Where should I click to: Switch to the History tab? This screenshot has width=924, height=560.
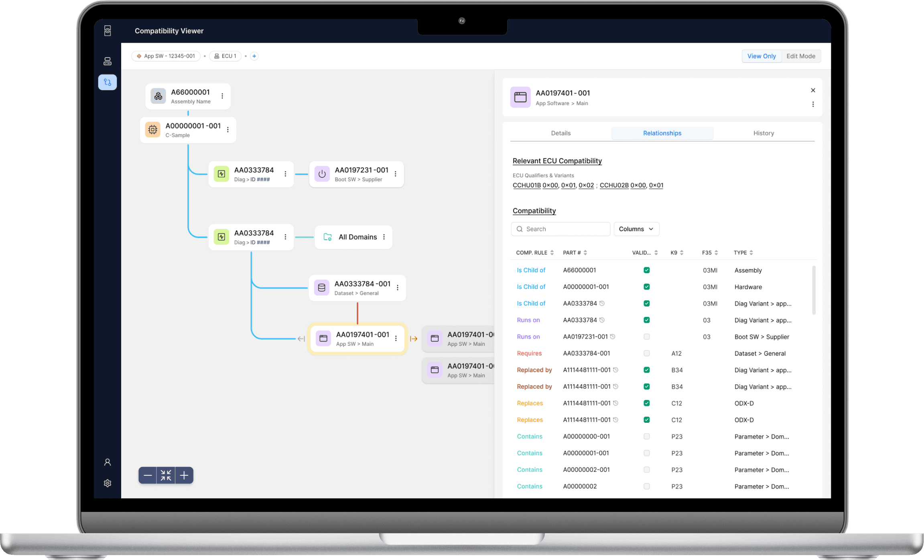[763, 133]
